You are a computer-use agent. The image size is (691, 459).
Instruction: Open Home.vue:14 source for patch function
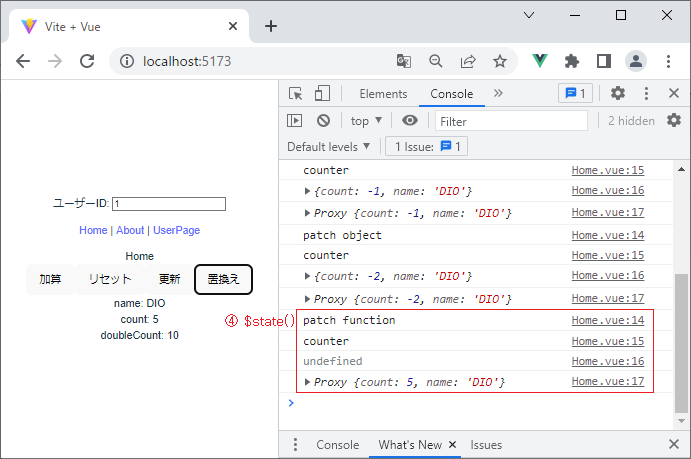pyautogui.click(x=608, y=320)
